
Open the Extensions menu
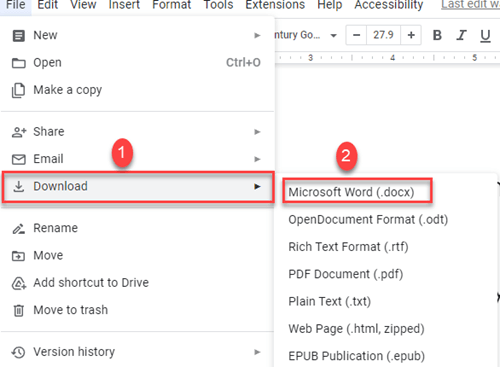pos(275,5)
